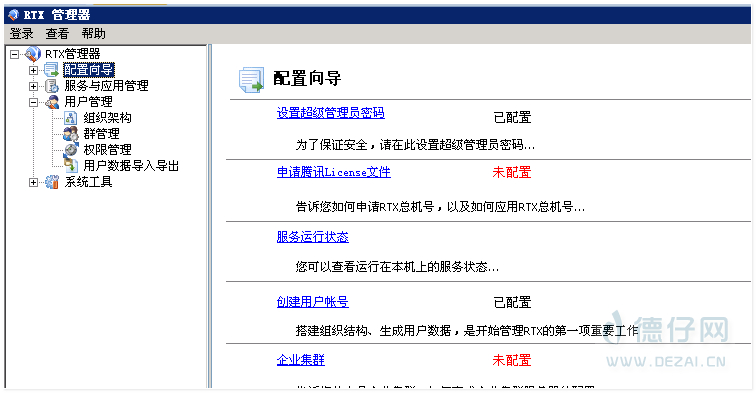This screenshot has height=393, width=756.
Task: Collapse the 用户管理 tree node
Action: coord(33,102)
